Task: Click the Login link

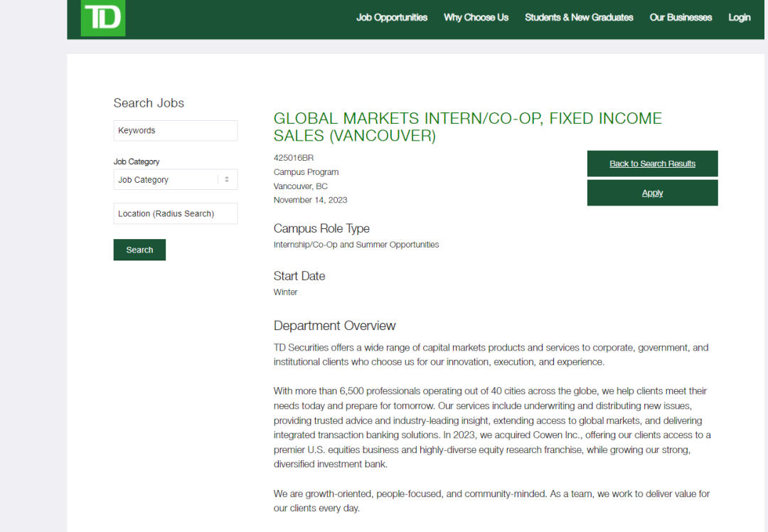Action: click(x=739, y=18)
